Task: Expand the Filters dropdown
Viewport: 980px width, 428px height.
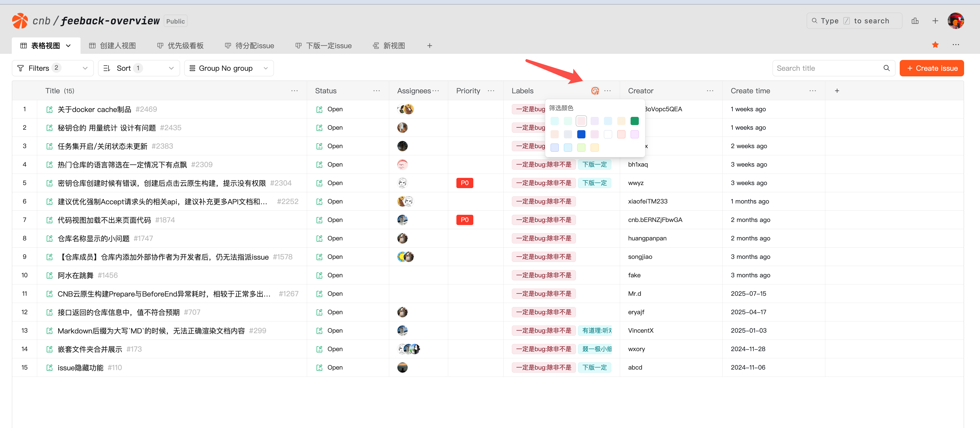Action: click(53, 68)
